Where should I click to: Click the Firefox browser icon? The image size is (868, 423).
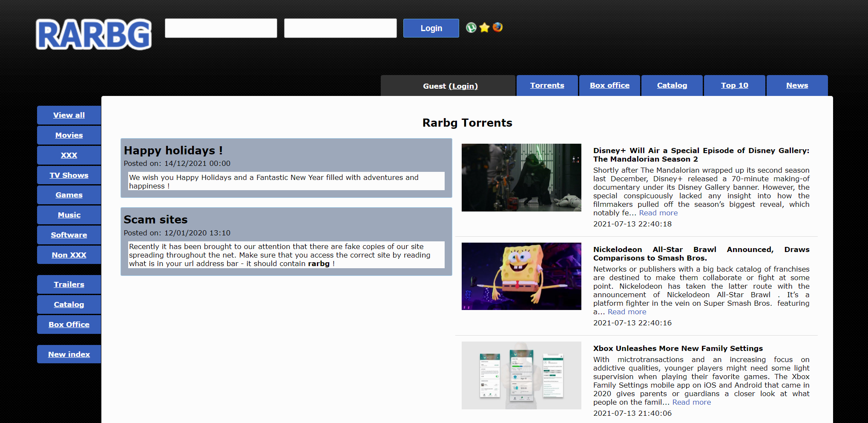click(497, 27)
